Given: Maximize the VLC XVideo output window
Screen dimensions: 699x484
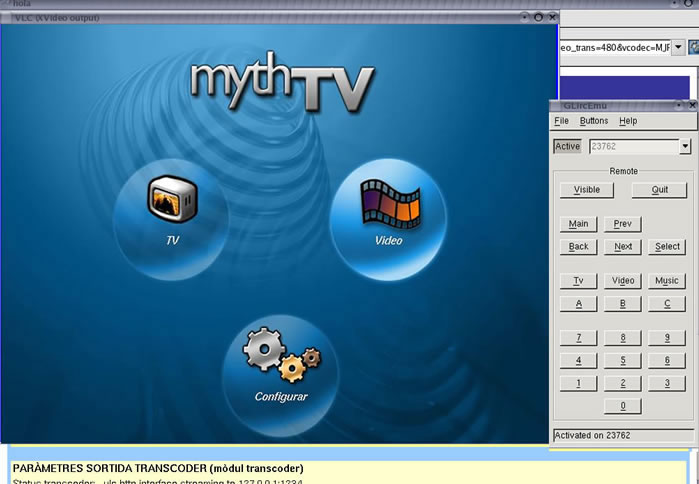Looking at the screenshot, I should click(539, 17).
